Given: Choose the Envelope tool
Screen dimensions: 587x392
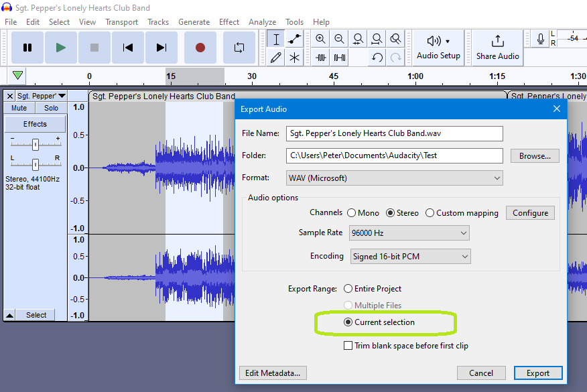Looking at the screenshot, I should coord(295,40).
